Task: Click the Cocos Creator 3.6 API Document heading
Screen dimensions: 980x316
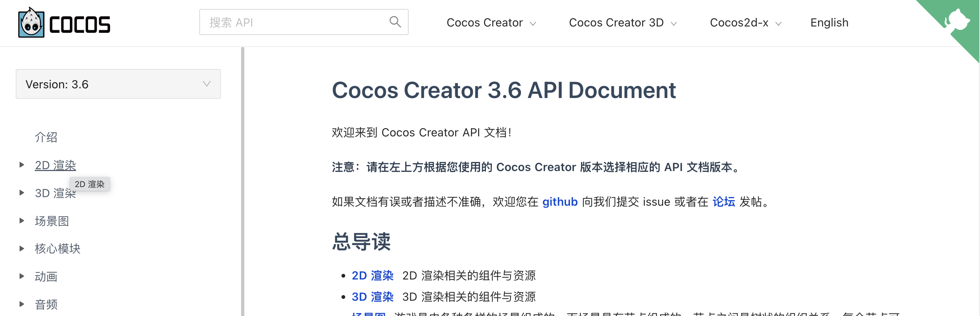Action: pyautogui.click(x=504, y=90)
